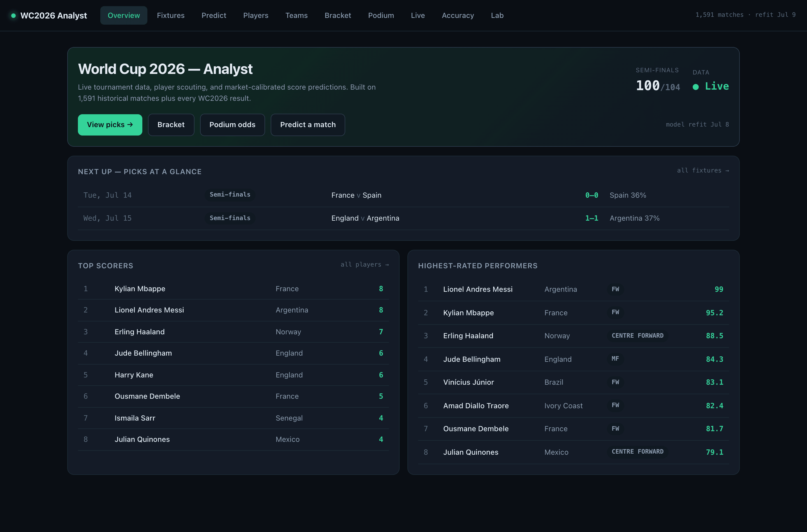Click CENTRE FORWARD badge for Julian Quinones
807x532 pixels.
(x=637, y=452)
